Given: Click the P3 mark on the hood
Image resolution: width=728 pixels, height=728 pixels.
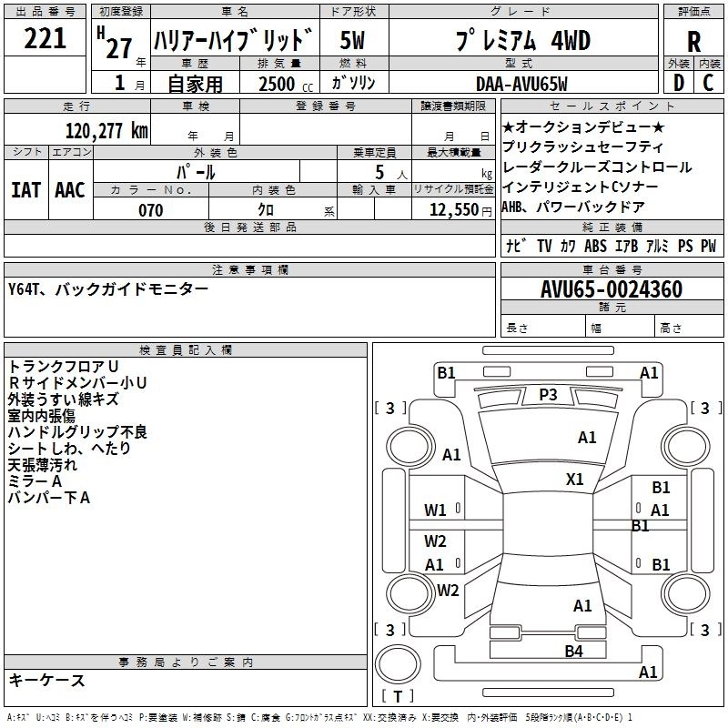Looking at the screenshot, I should (x=548, y=395).
